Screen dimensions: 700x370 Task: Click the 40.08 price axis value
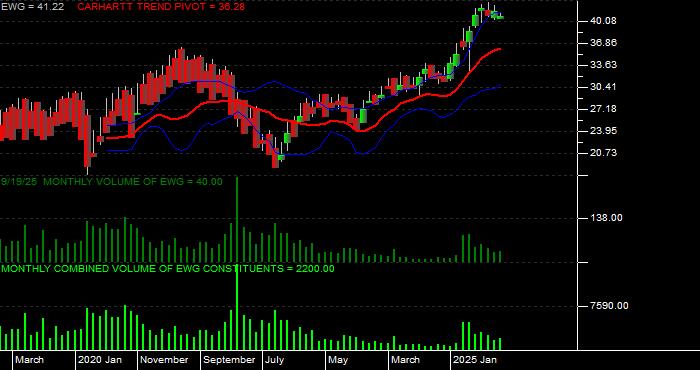pos(604,21)
